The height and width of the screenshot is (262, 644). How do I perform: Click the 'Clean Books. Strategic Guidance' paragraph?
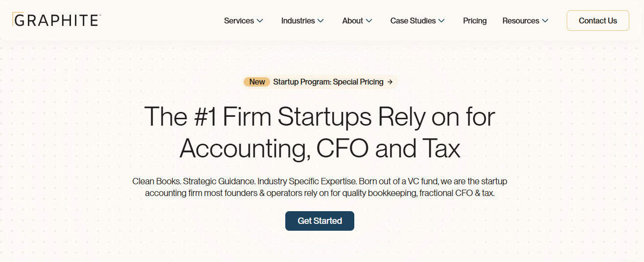320,187
